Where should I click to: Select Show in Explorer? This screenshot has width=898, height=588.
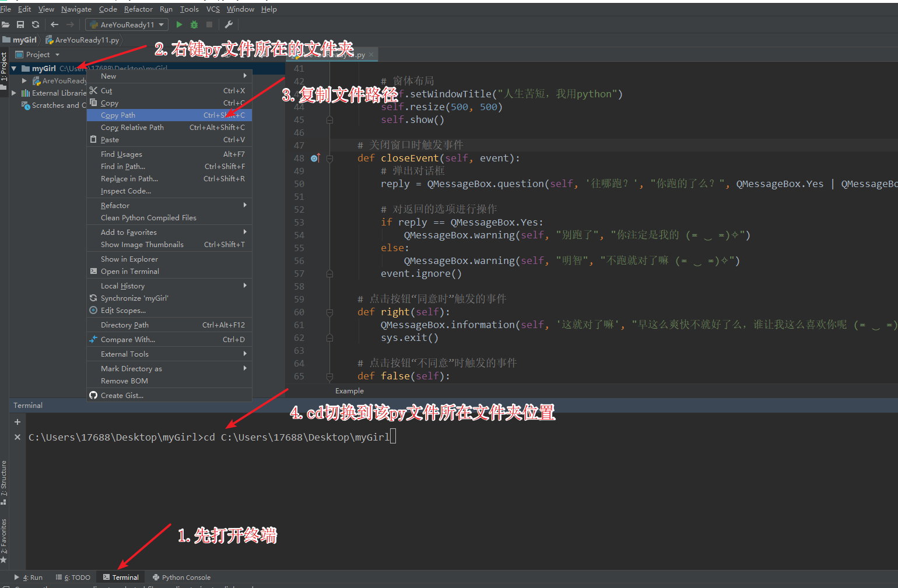click(x=169, y=259)
